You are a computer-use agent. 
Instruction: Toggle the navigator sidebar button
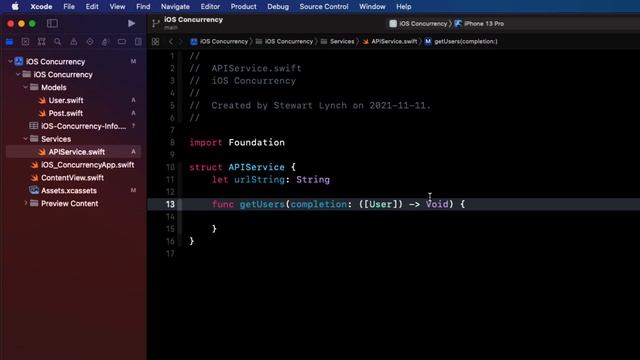click(52, 24)
